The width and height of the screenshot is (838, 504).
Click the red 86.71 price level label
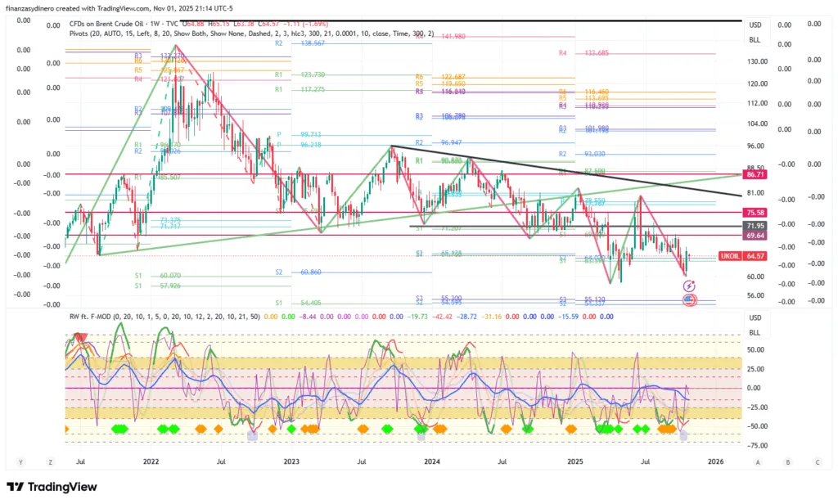click(755, 175)
